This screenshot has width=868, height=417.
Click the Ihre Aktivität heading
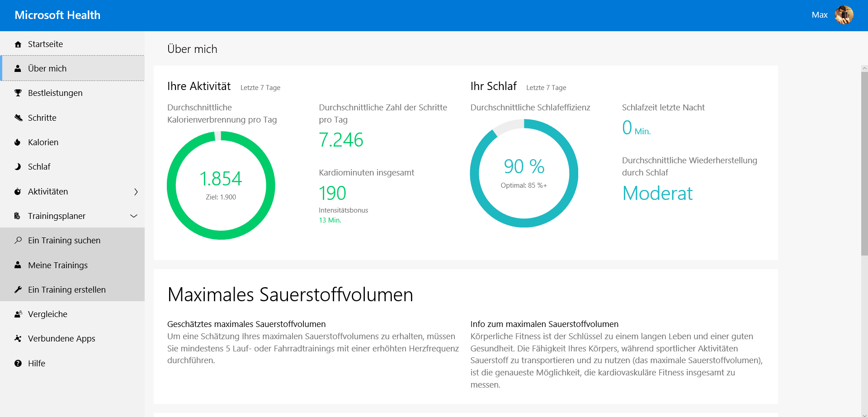click(x=199, y=86)
